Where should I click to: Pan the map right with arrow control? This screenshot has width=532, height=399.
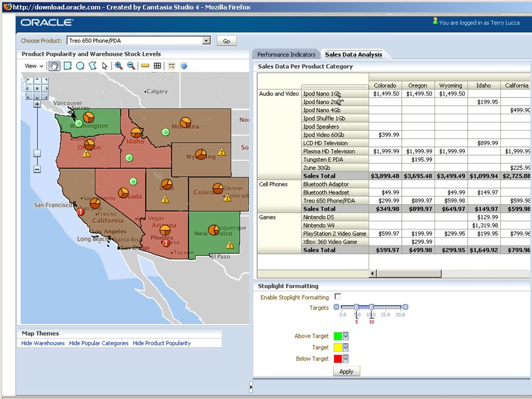coord(45,88)
